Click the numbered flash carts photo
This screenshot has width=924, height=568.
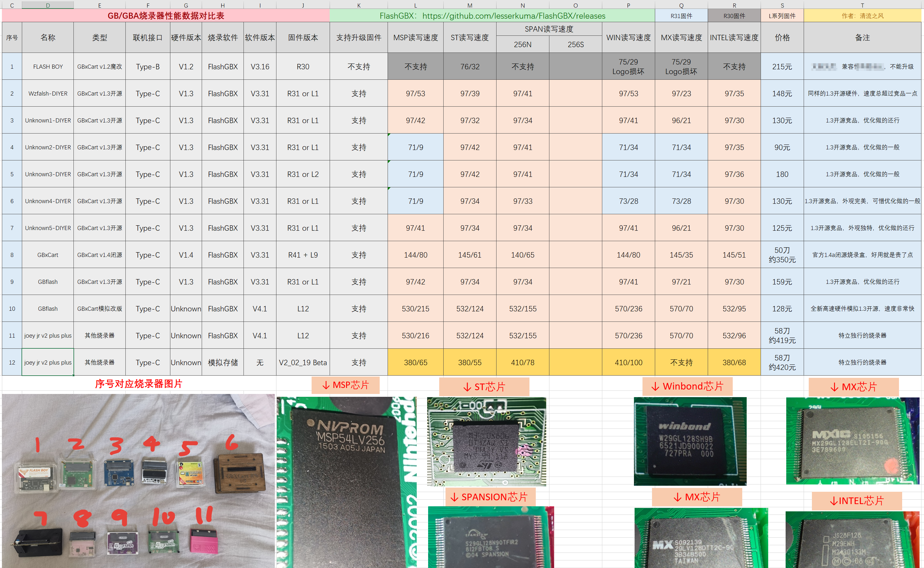pos(138,481)
